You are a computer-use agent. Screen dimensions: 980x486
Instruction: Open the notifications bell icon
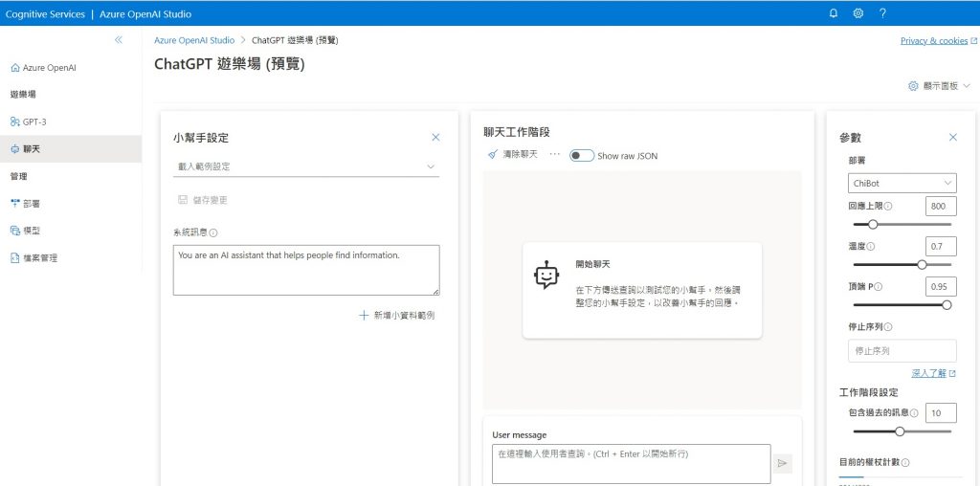834,13
